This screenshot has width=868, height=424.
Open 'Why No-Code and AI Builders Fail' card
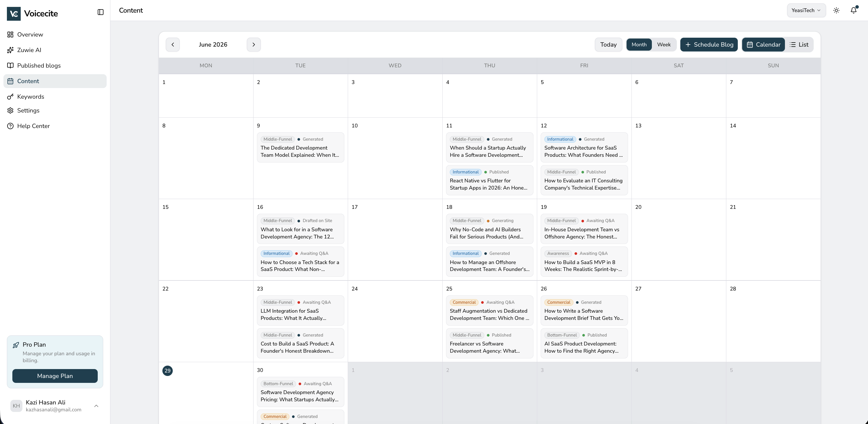click(x=489, y=229)
